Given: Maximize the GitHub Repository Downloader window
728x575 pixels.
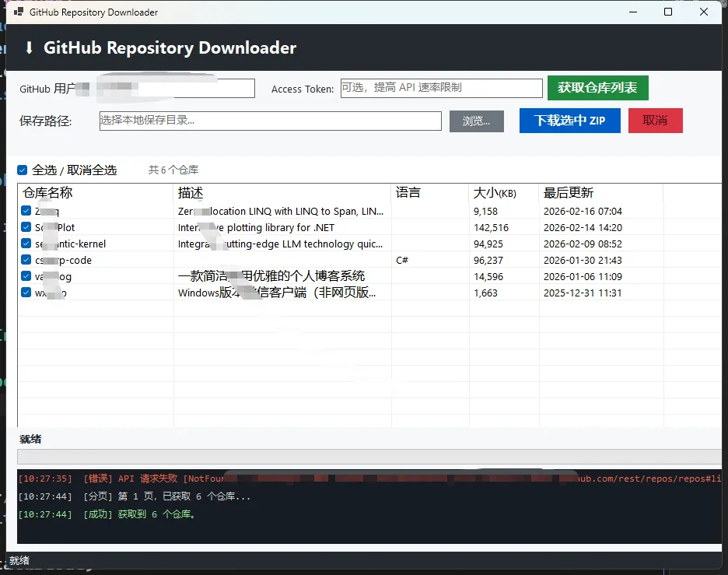Looking at the screenshot, I should coord(668,12).
